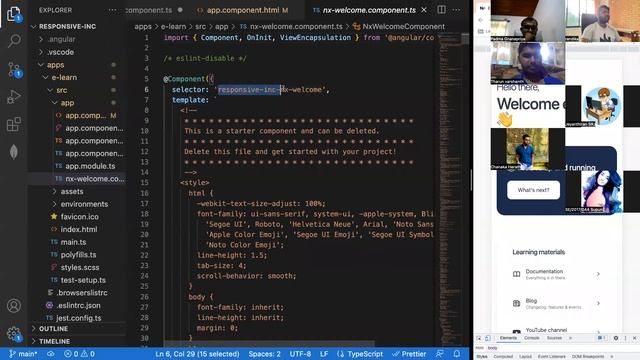
Task: Switch to nx-welcome.component.ts tab
Action: coord(369,10)
